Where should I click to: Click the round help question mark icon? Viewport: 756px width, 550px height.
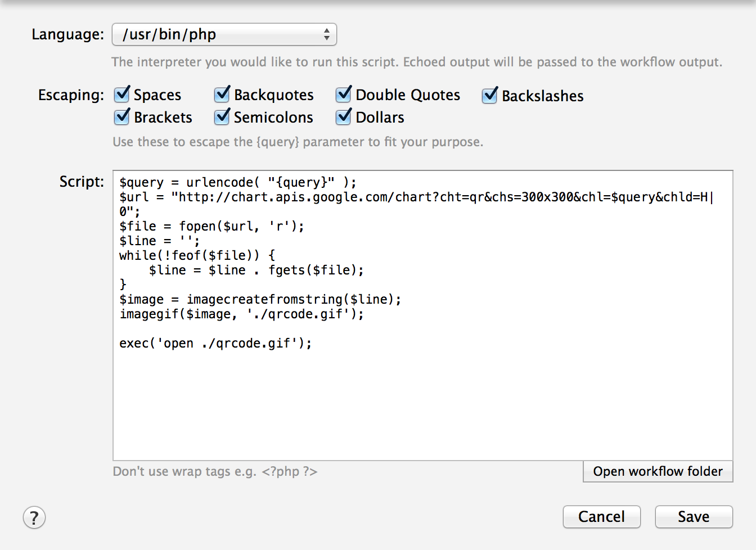click(34, 517)
